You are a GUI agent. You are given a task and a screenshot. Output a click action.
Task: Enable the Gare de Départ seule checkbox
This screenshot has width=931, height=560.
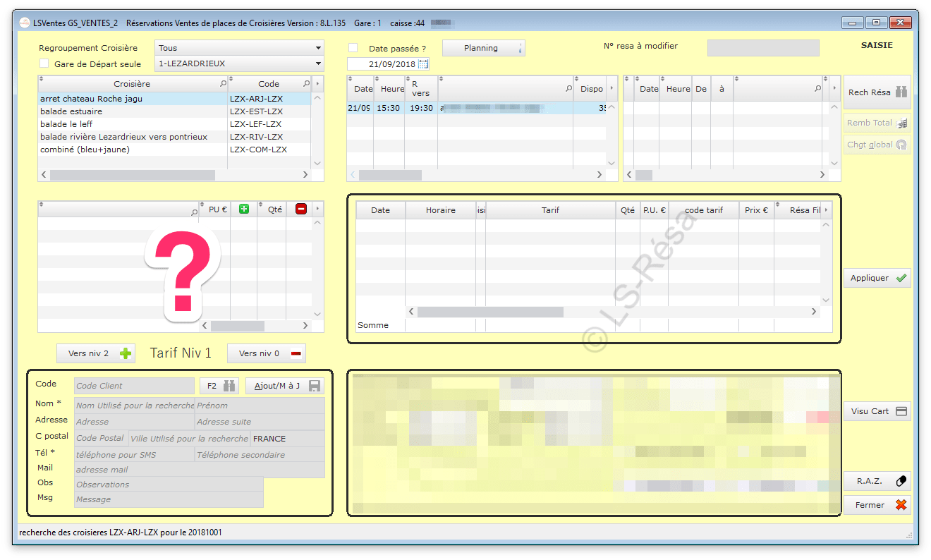point(44,63)
